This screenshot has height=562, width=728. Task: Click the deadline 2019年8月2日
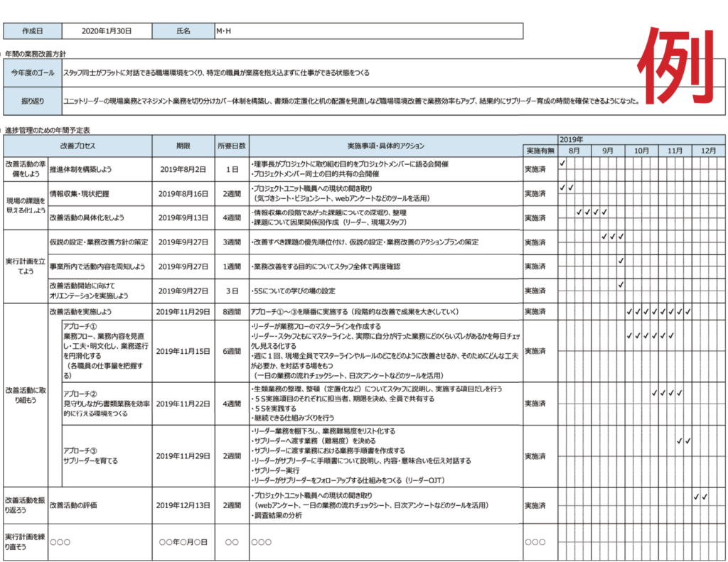pos(183,169)
